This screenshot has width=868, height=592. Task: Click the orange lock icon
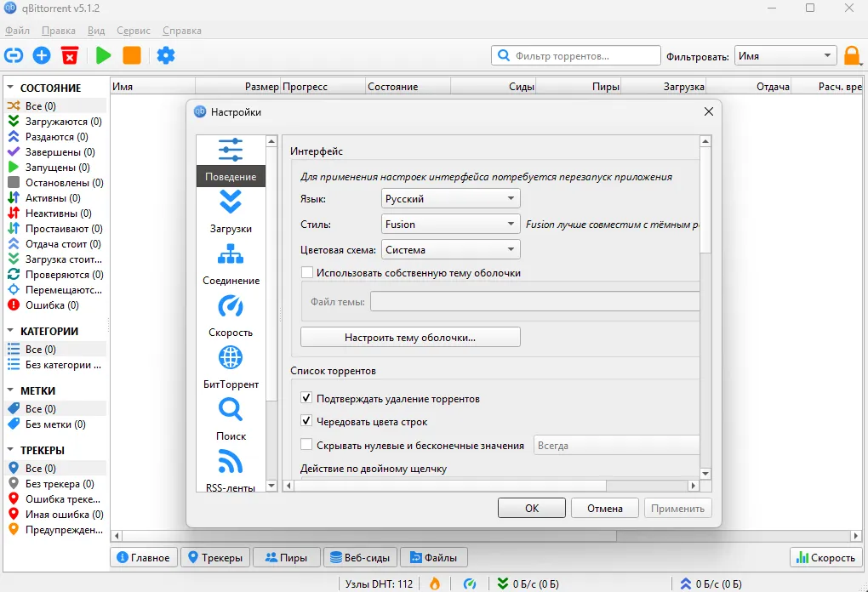tap(852, 56)
